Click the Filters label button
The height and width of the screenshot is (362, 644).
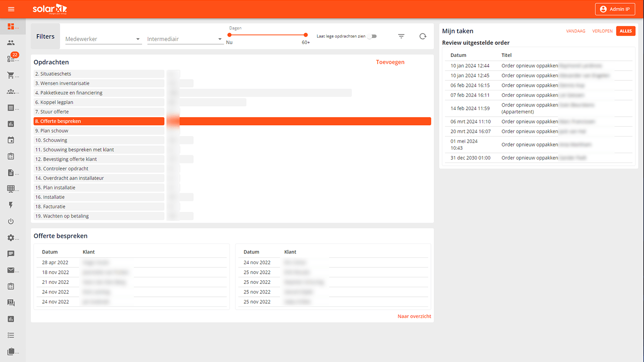coord(46,36)
